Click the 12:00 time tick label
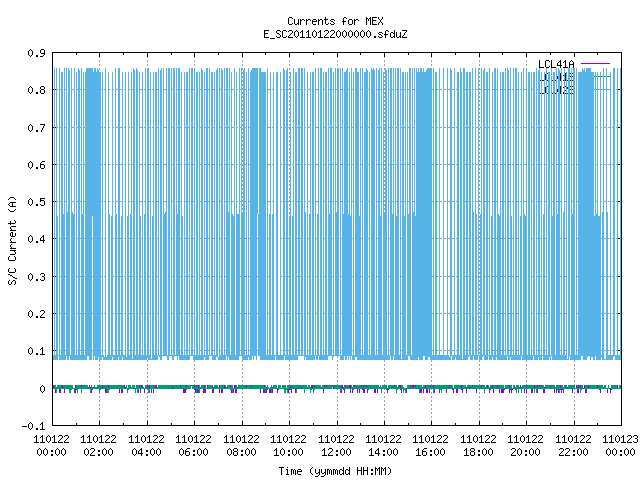Image resolution: width=640 pixels, height=480 pixels. click(x=336, y=452)
